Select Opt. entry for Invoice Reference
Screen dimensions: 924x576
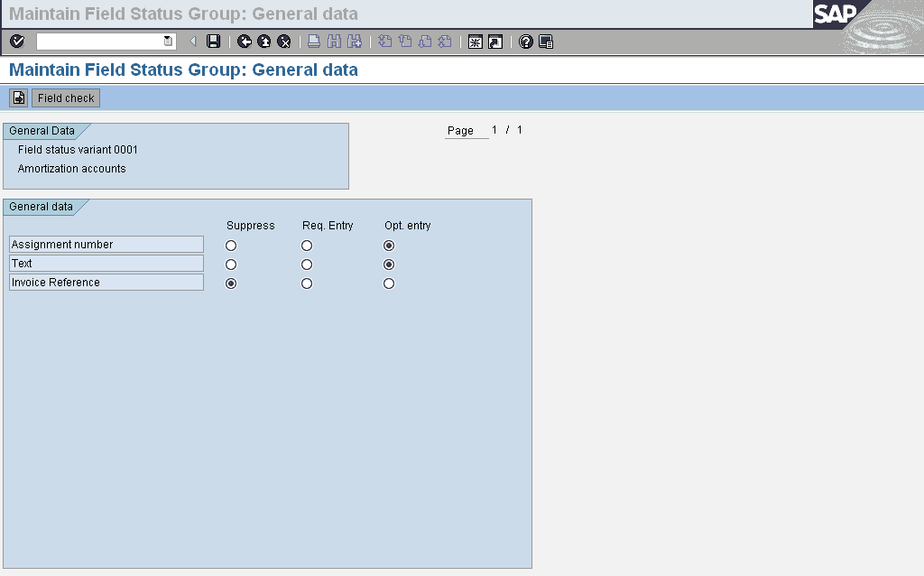pyautogui.click(x=389, y=283)
